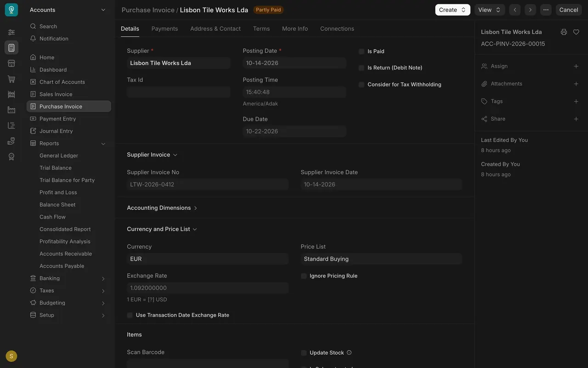Go to Purchase Invoice breadcrumb link
Screen dimensions: 588x368
pyautogui.click(x=148, y=10)
